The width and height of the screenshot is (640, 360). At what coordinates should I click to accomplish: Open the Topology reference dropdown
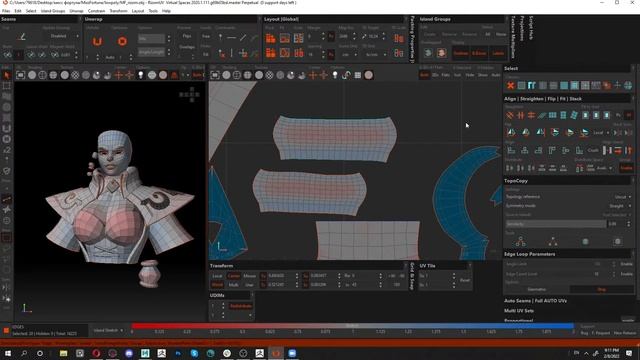[622, 197]
